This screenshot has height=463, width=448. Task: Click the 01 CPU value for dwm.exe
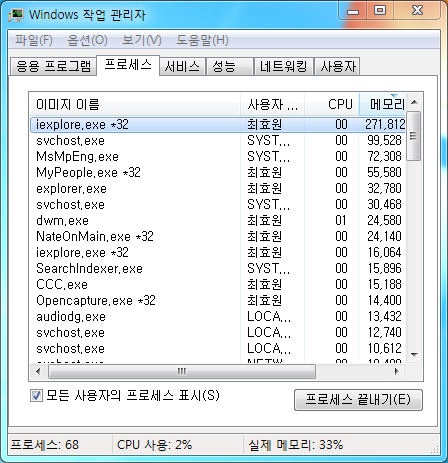(x=341, y=220)
